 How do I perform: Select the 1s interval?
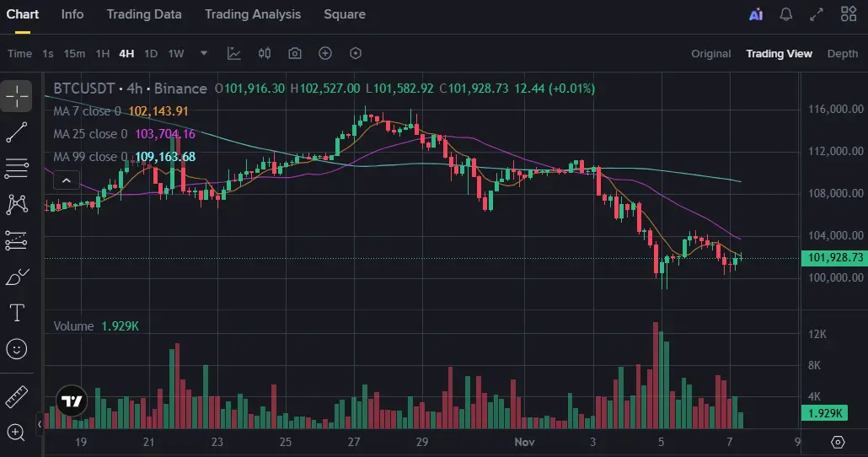pos(48,54)
